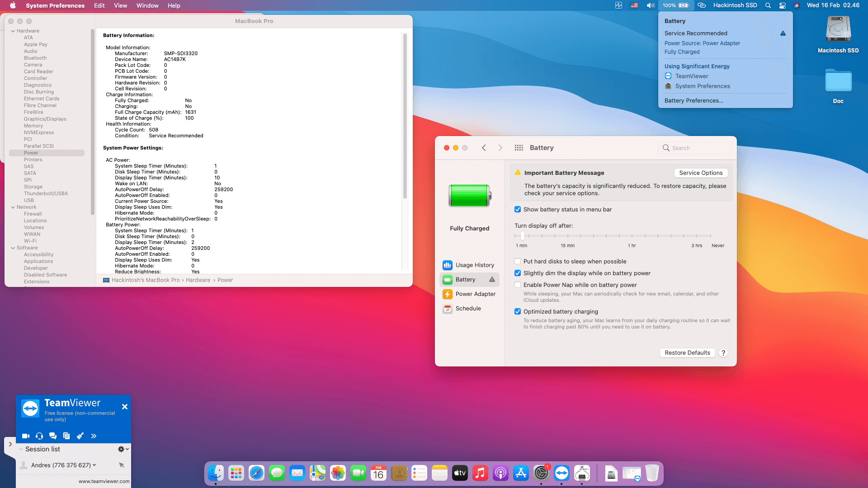
Task: Select Power Adapter in Battery sidebar
Action: coord(476,294)
